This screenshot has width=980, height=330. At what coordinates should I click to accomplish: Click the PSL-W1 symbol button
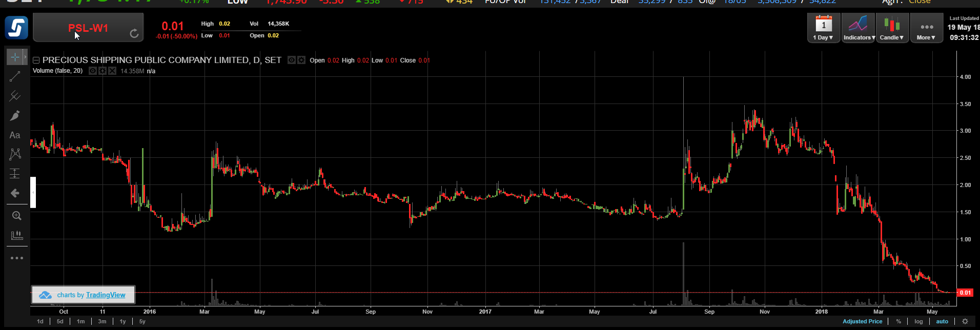88,28
